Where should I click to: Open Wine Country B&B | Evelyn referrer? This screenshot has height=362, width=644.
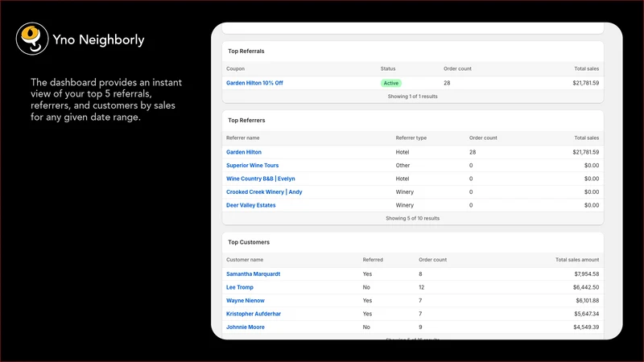coord(260,179)
